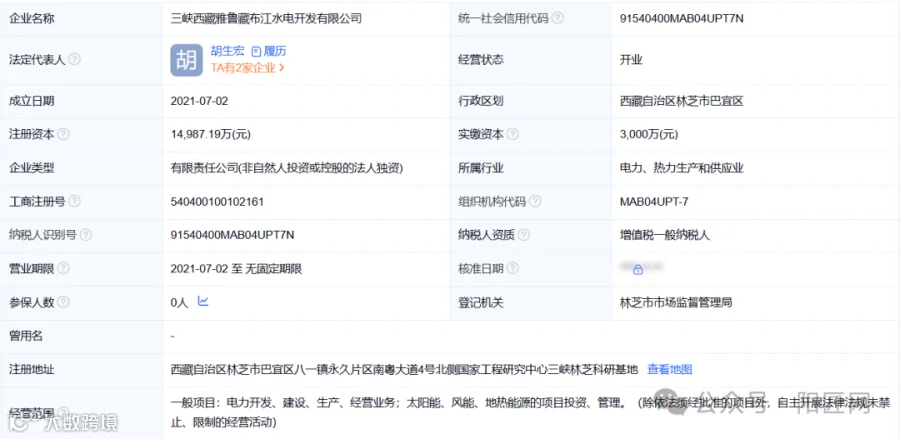The width and height of the screenshot is (900, 439).
Task: Select founding date 2021-07-02
Action: coord(199,101)
